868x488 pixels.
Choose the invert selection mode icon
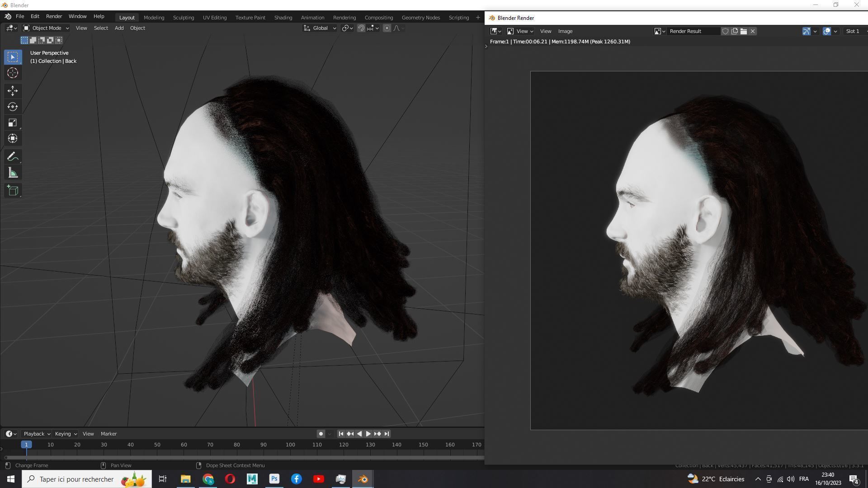(x=50, y=40)
